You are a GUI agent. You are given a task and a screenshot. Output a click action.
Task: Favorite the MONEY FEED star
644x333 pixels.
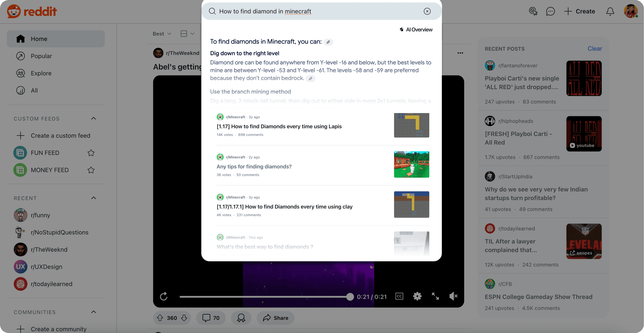click(x=91, y=170)
